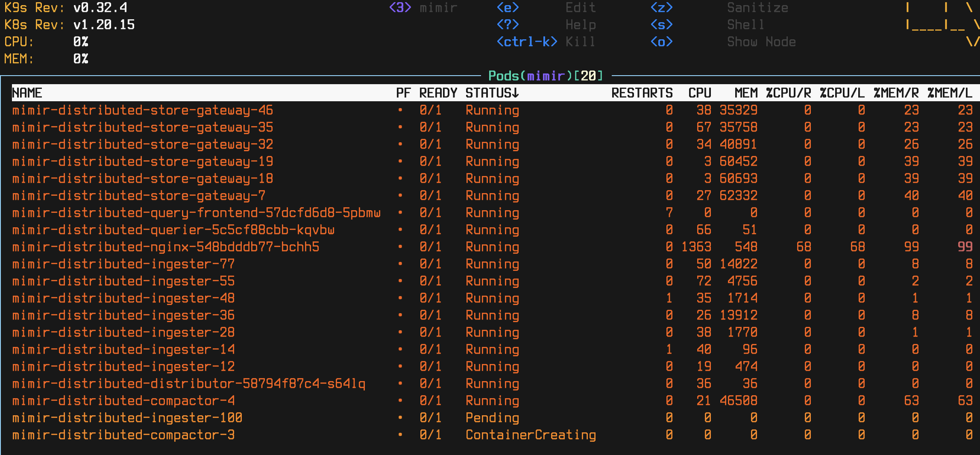Select the <s> Shell shortcut hint
This screenshot has height=455, width=980.
coord(707,25)
